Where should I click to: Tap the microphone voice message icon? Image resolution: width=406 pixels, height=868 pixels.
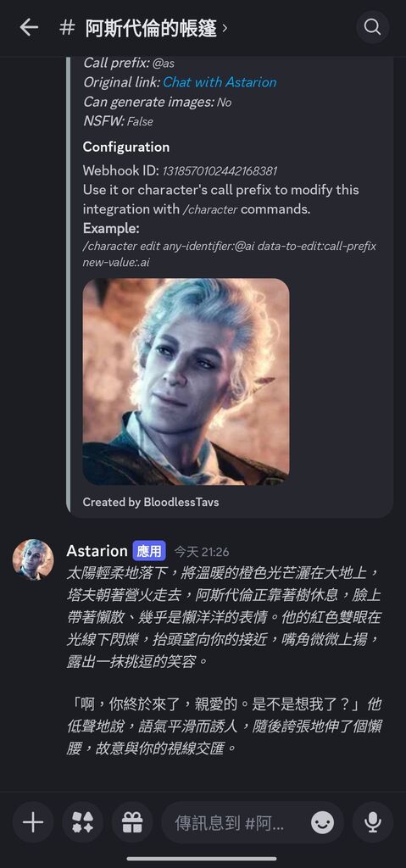click(x=372, y=822)
